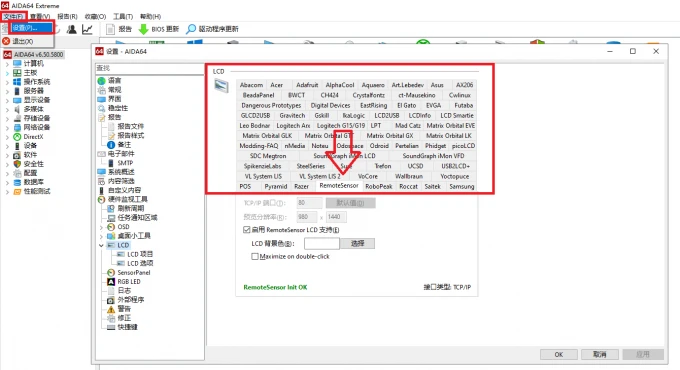Select the 存储设备 drive icon
The height and width of the screenshot is (370, 680).
tap(17, 118)
